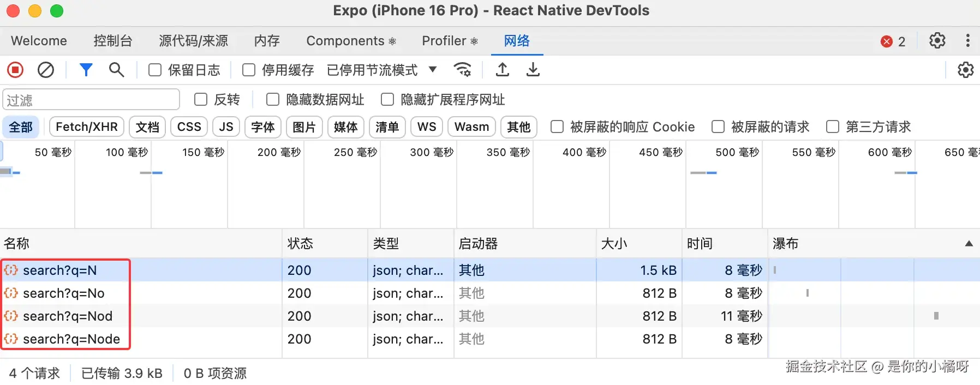Viewport: 980px width, 385px height.
Task: Filter by Fetch/XHR requests
Action: 87,127
